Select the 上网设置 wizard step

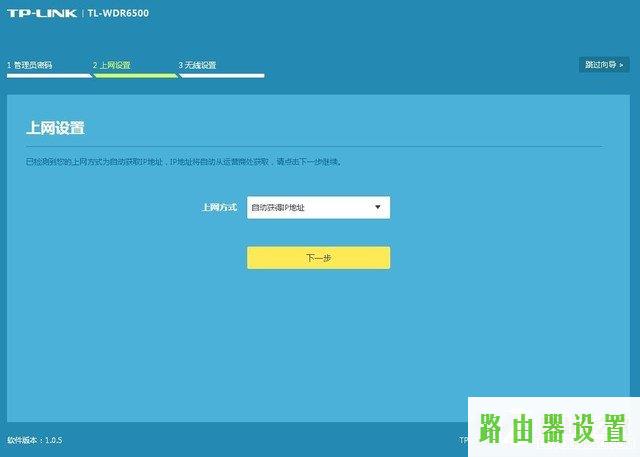coord(111,65)
